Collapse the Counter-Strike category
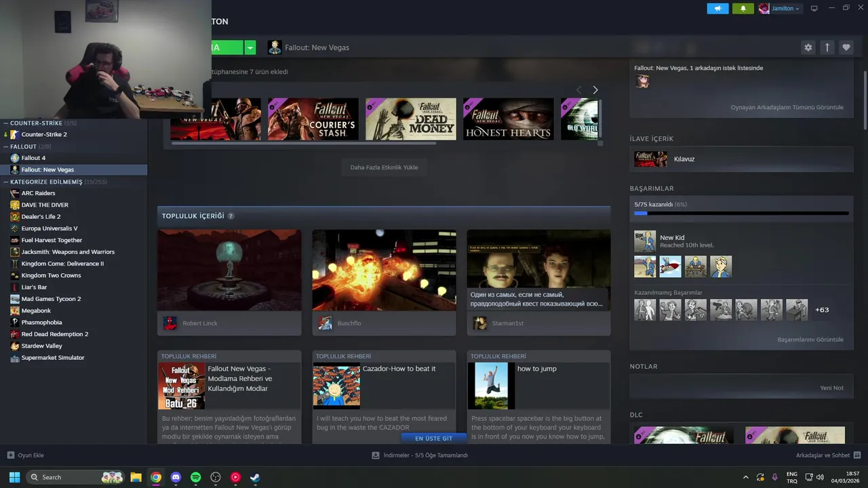Image resolution: width=868 pixels, height=488 pixels. 6,123
